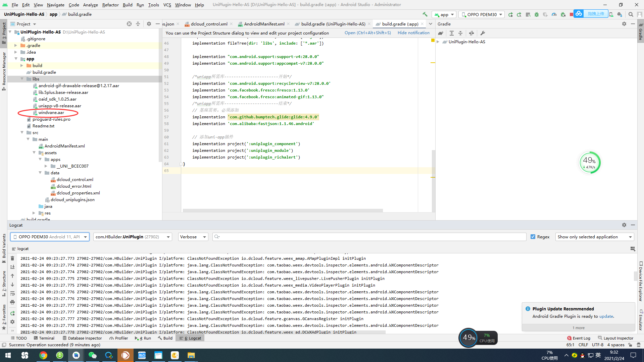
Task: Click Open (Ctrl+Alt+Shift+S) link
Action: pos(367,33)
